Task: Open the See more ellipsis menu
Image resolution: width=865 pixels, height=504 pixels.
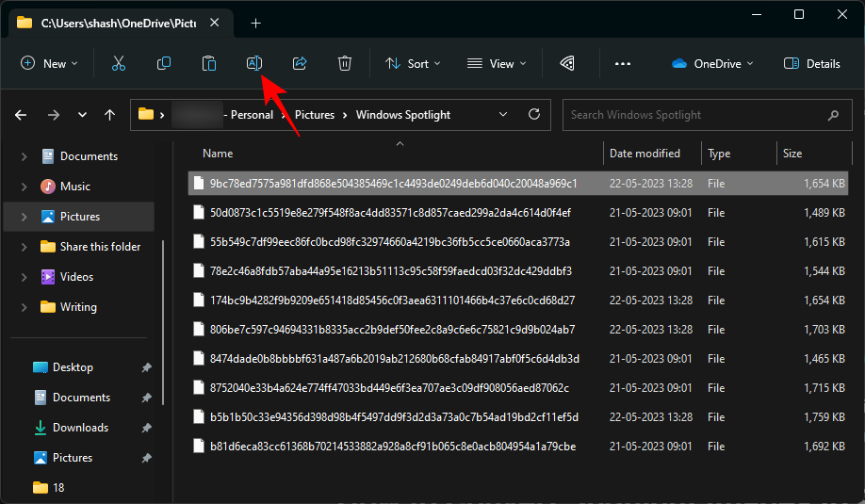Action: (x=622, y=63)
